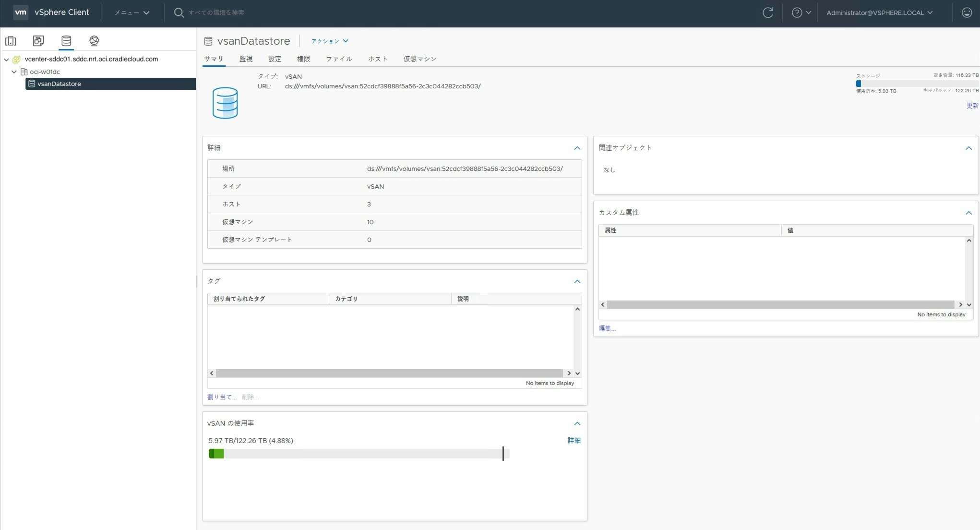The width and height of the screenshot is (980, 530).
Task: Select the Storage inventory icon
Action: click(x=66, y=41)
